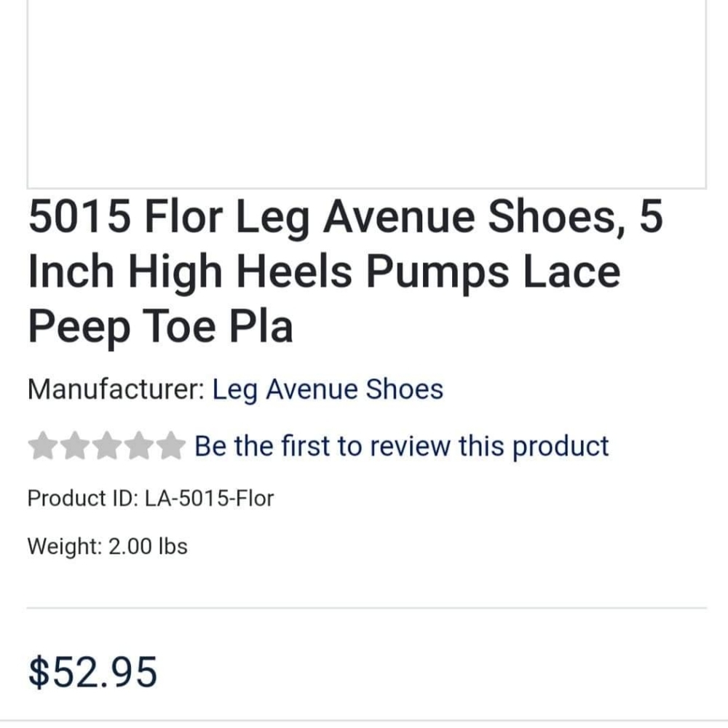Screen dimensions: 728x728
Task: Select the LA-5015-Flor product code
Action: pos(210,499)
